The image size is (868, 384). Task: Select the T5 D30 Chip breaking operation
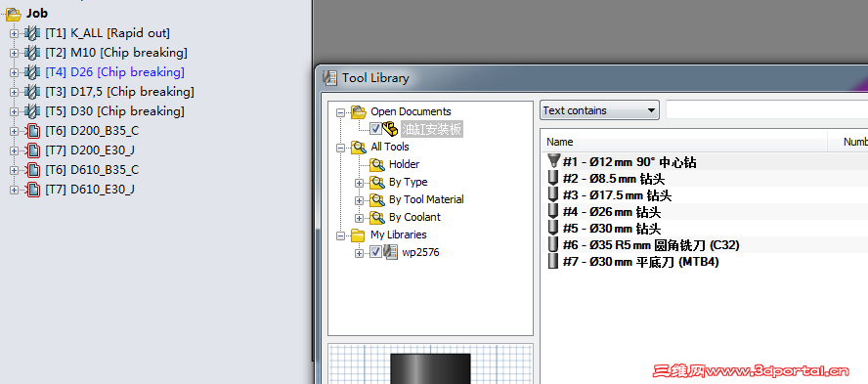click(x=114, y=111)
